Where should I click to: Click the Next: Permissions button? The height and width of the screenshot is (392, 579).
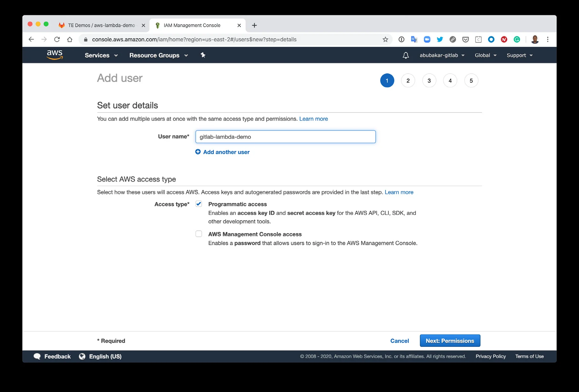[450, 341]
